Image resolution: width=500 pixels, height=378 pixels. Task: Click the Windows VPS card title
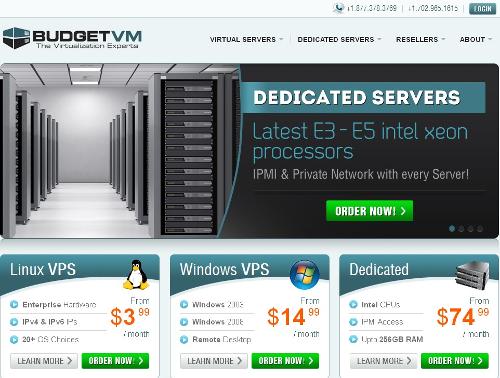pos(224,269)
